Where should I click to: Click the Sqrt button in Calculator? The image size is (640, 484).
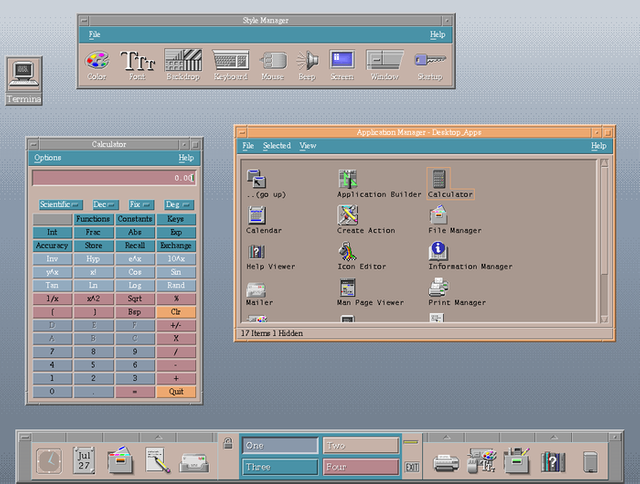(x=135, y=299)
